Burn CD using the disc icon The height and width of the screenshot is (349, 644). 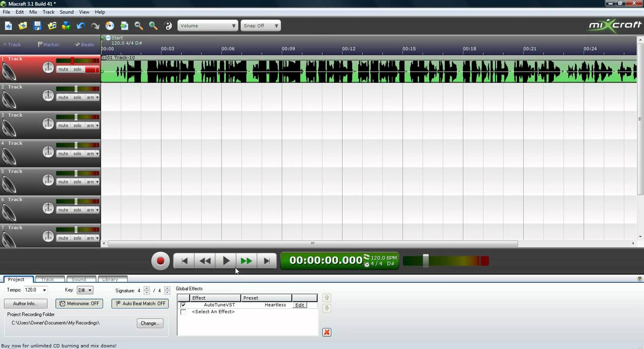tap(110, 26)
